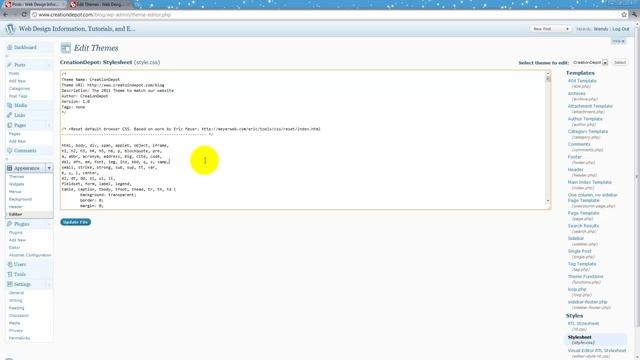640x360 pixels.
Task: Open the RTL Stylesheet file
Action: pyautogui.click(x=583, y=323)
